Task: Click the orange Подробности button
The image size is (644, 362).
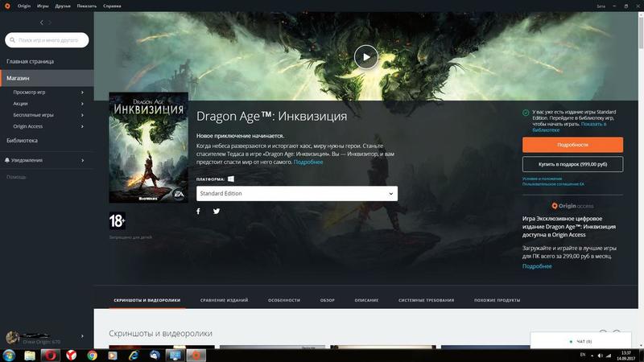Action: tap(572, 145)
